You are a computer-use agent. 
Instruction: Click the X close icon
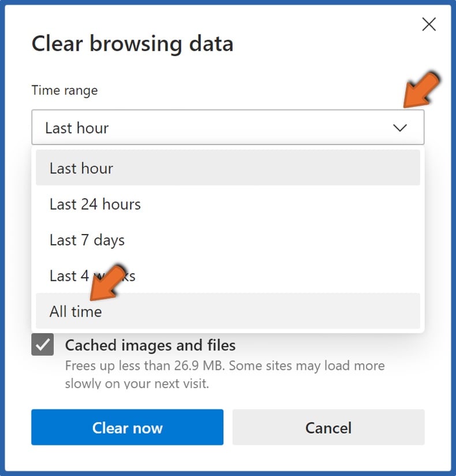[x=429, y=24]
